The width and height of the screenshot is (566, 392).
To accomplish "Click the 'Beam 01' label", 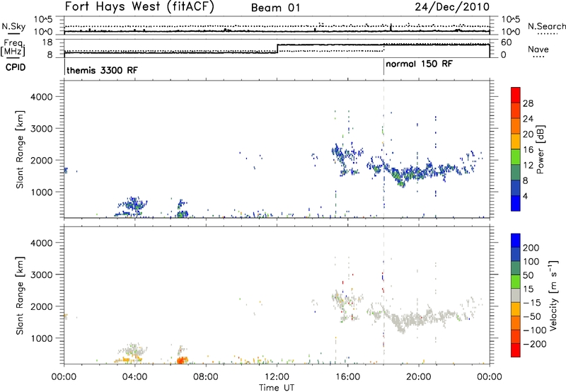I will pos(275,8).
